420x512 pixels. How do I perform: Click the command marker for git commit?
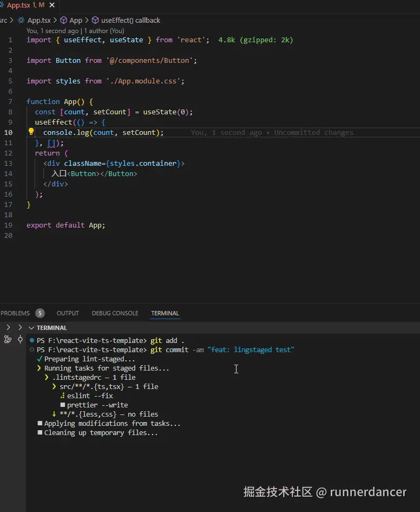pos(31,349)
